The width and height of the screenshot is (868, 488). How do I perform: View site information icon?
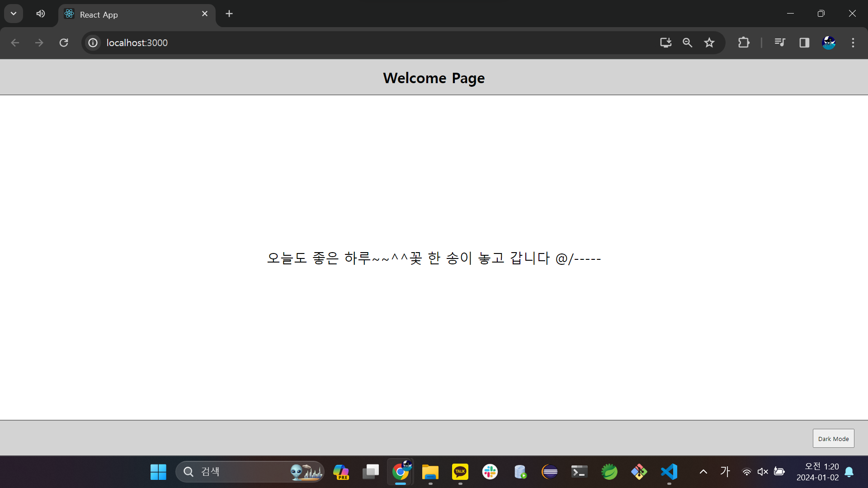click(x=93, y=42)
